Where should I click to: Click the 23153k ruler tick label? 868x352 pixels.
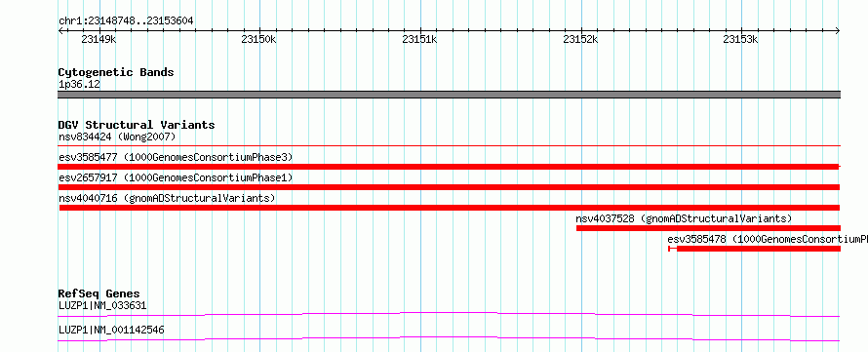(x=740, y=39)
